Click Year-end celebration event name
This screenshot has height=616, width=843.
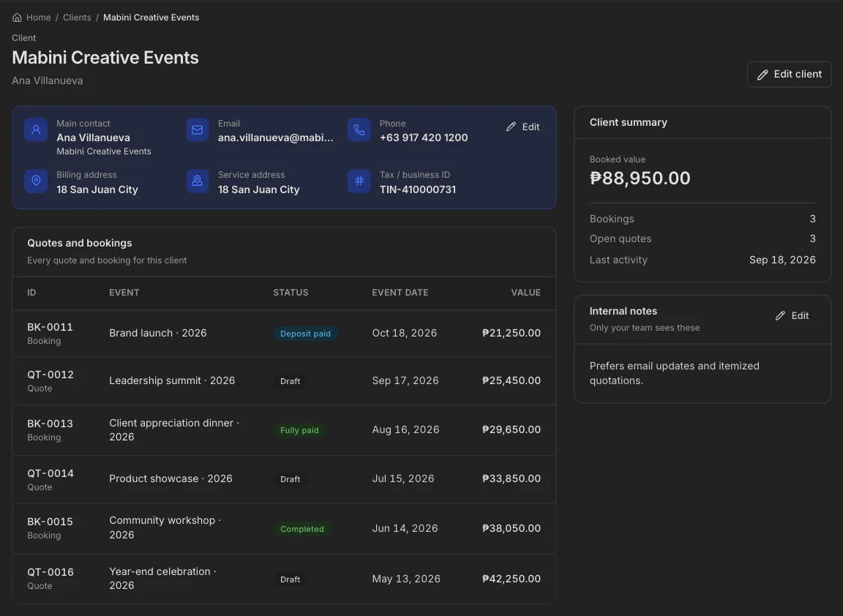pos(163,579)
